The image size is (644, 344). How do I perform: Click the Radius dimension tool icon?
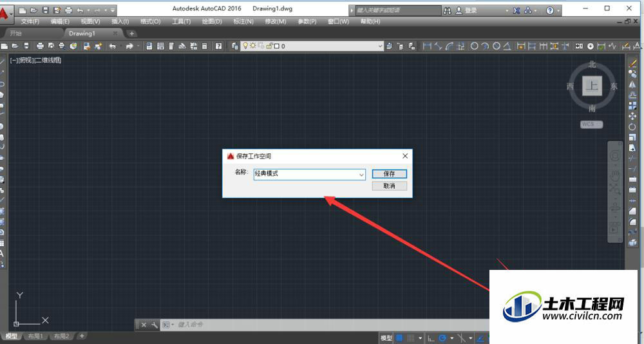475,46
